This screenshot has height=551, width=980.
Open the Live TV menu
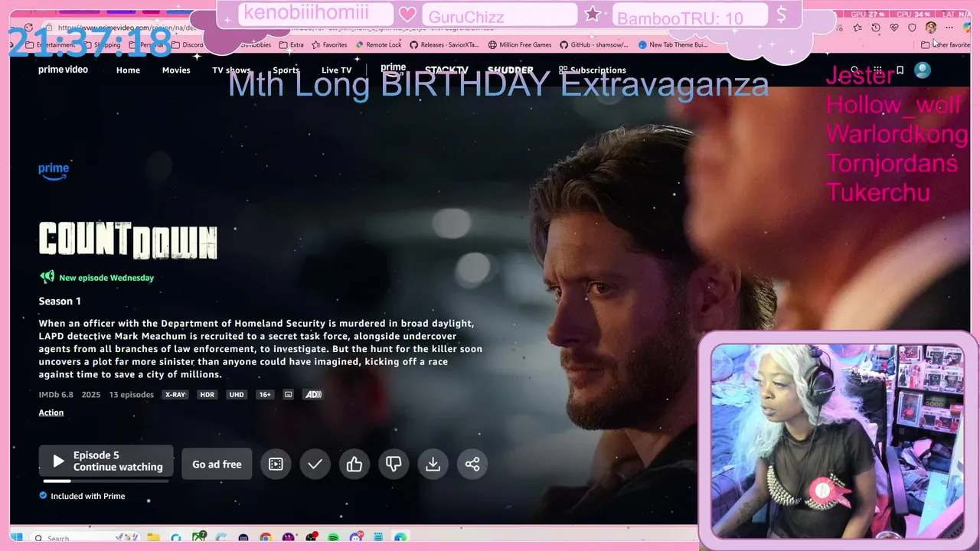click(x=336, y=70)
